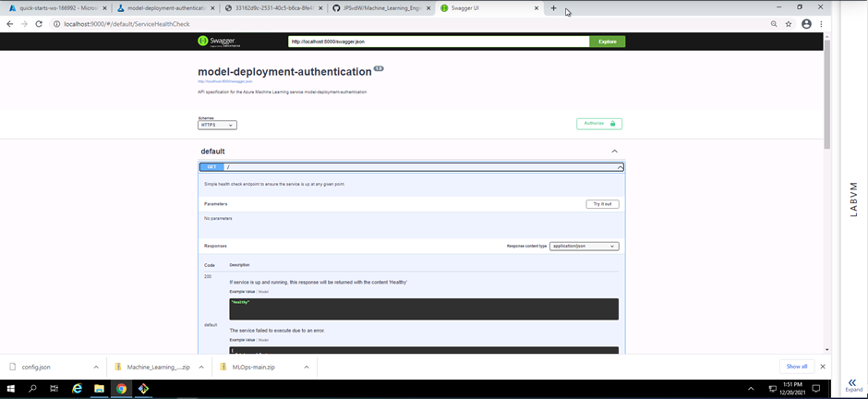The height and width of the screenshot is (399, 868).
Task: Close the model-deployment-authentication tab
Action: [213, 8]
